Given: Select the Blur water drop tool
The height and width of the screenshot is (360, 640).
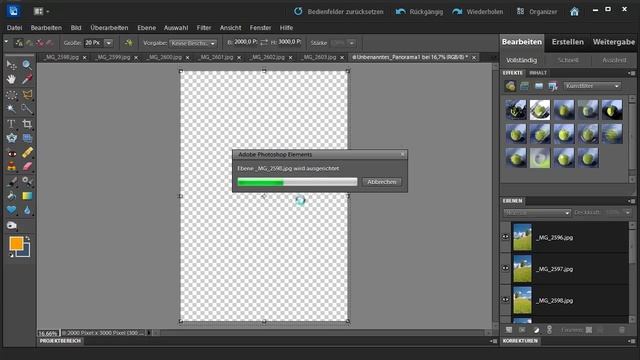Looking at the screenshot, I should point(27,210).
